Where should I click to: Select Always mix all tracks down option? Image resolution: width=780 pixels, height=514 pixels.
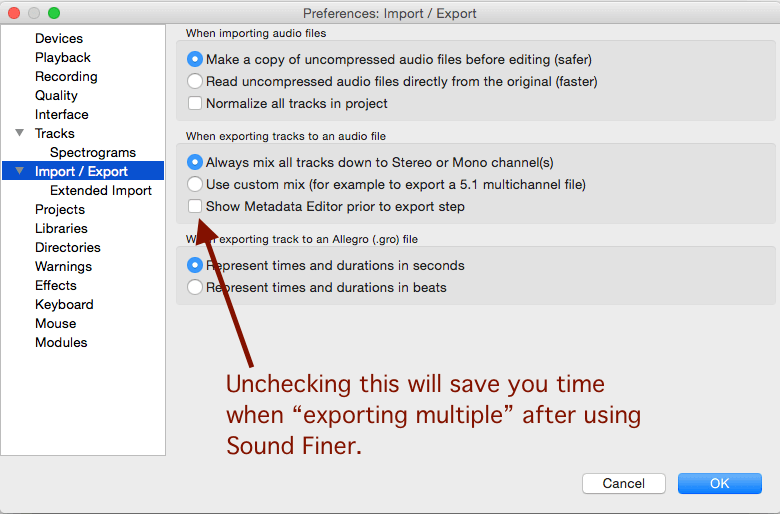pyautogui.click(x=195, y=162)
